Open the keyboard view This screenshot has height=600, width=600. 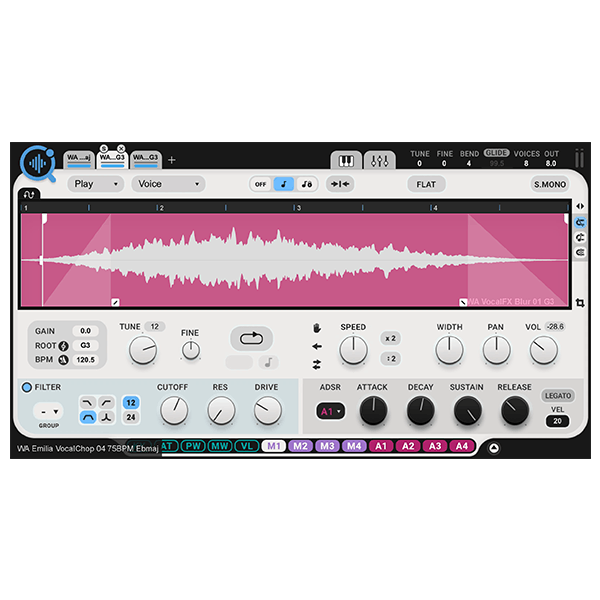pyautogui.click(x=346, y=160)
